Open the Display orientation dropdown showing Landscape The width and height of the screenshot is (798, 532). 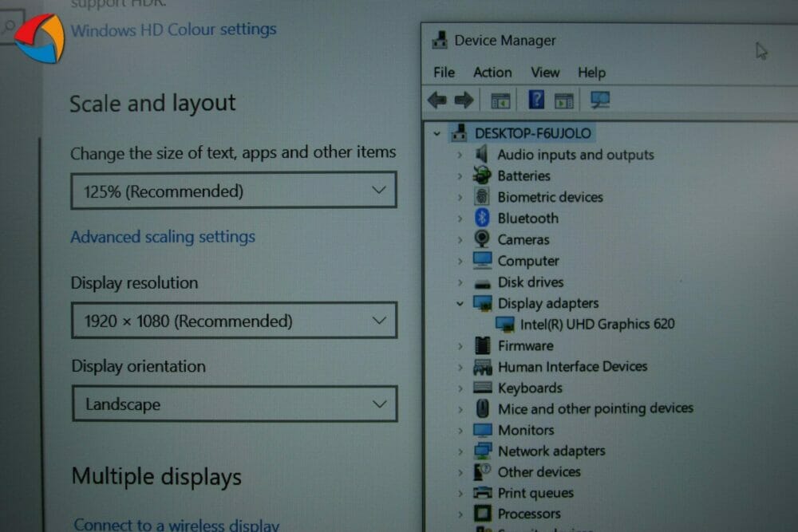coord(235,404)
